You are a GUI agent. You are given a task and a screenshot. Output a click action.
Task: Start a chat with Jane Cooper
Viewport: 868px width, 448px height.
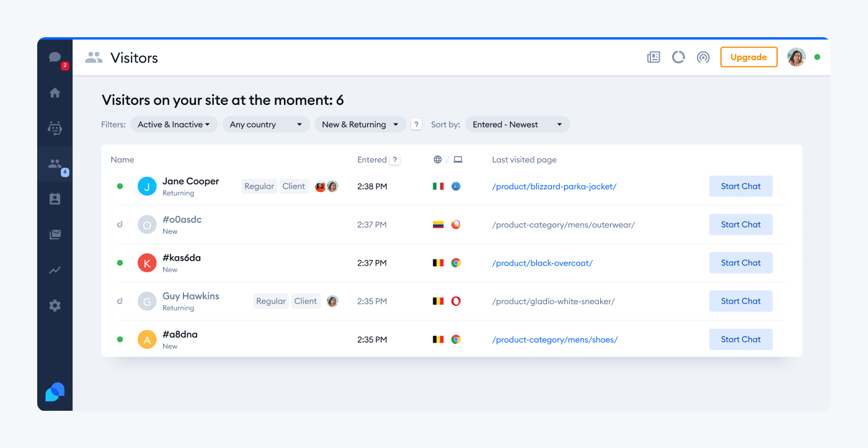point(740,186)
